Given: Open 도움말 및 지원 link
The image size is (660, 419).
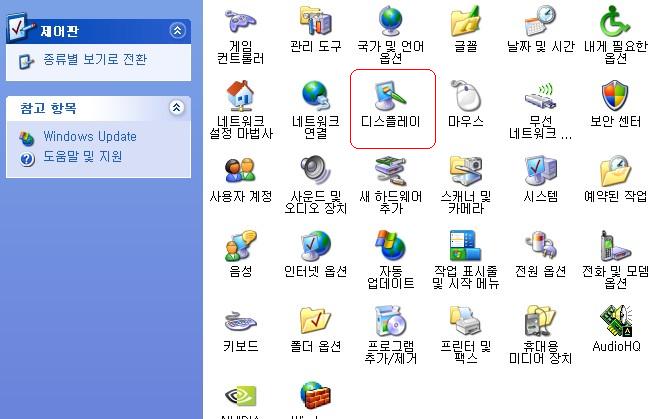Looking at the screenshot, I should click(82, 157).
